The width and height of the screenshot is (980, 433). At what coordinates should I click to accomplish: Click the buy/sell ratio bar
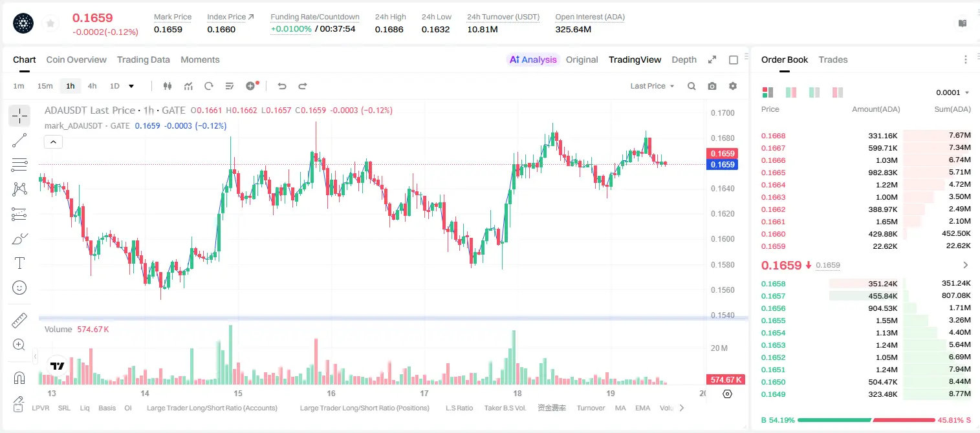pos(866,420)
